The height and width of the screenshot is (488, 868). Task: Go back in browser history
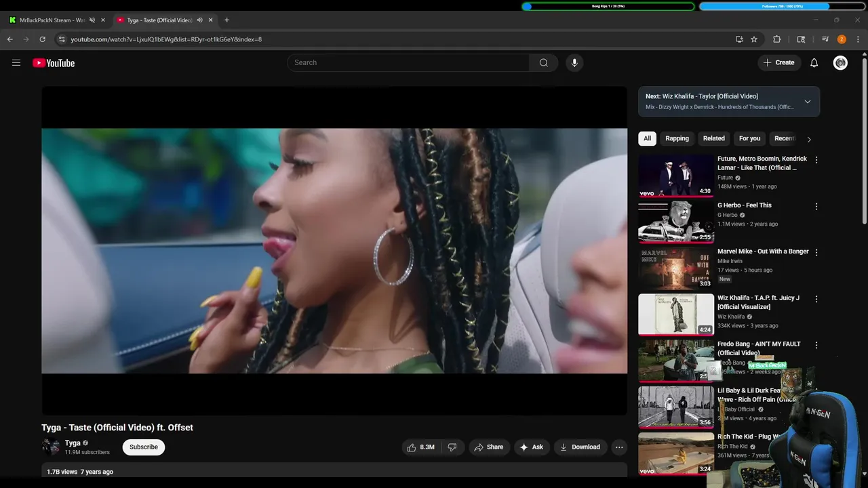click(10, 39)
